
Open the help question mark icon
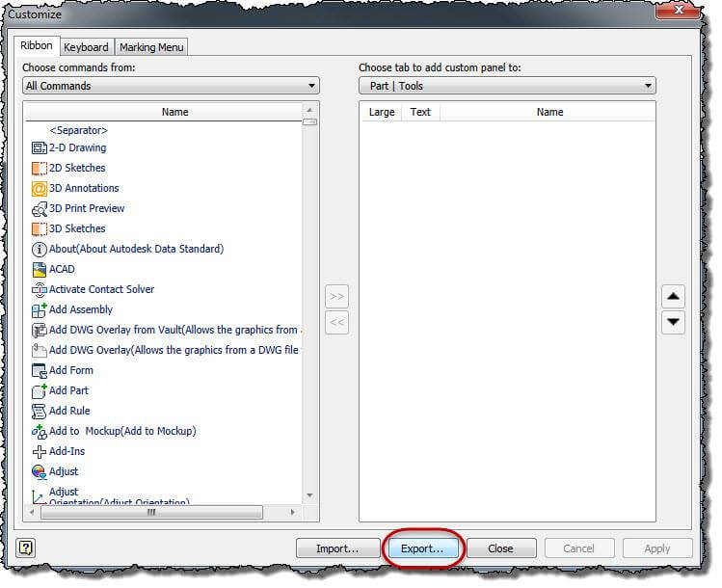pyautogui.click(x=26, y=548)
